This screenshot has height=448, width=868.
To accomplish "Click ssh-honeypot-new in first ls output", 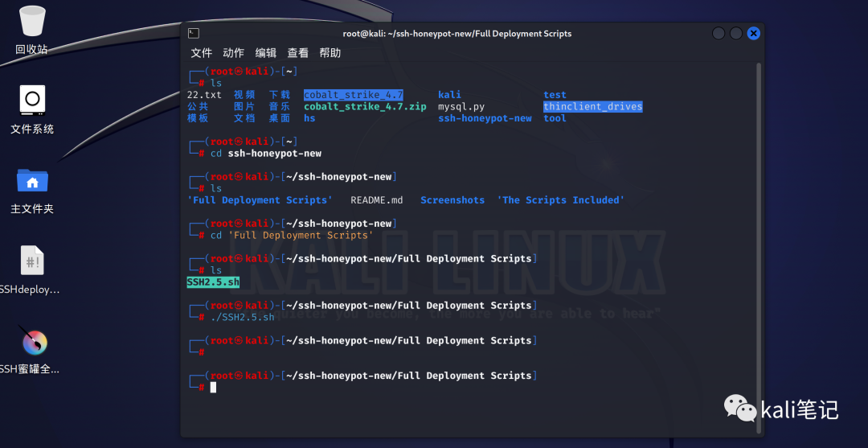I will click(x=485, y=118).
